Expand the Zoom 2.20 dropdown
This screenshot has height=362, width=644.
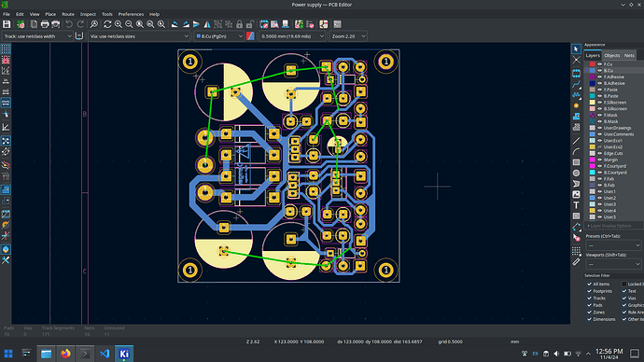point(348,36)
